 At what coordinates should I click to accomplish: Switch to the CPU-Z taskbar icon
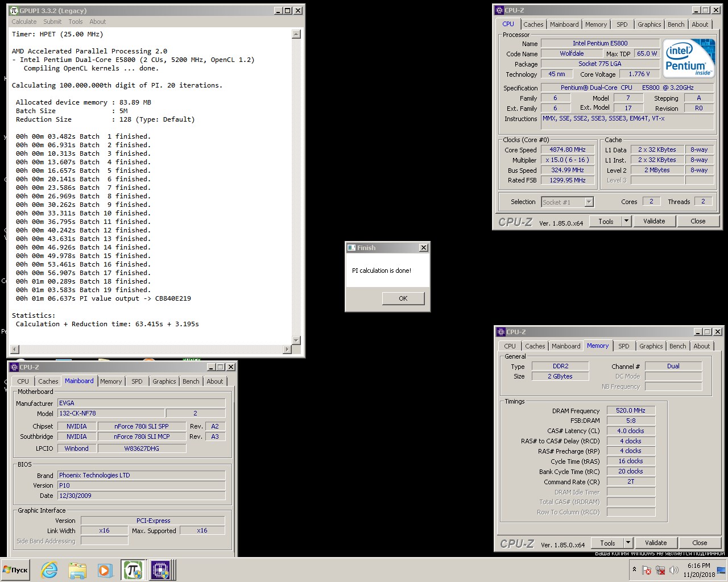160,569
